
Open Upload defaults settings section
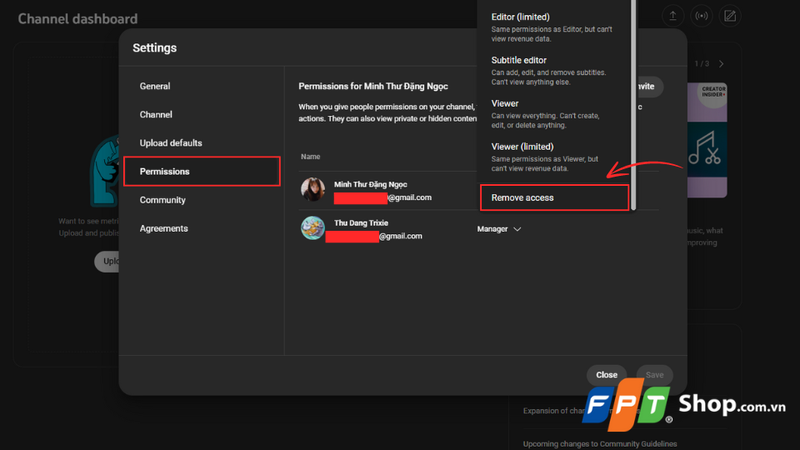pos(171,143)
